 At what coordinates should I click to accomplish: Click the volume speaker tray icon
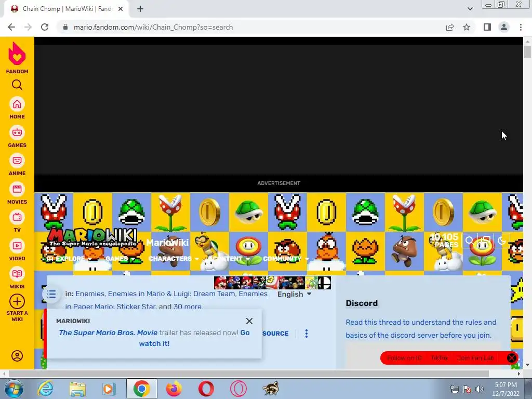[x=480, y=389]
